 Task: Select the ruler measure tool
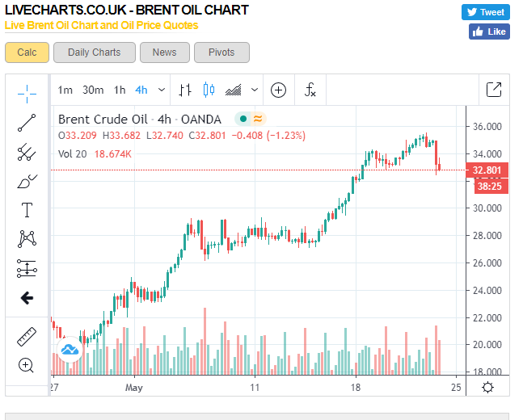pyautogui.click(x=27, y=337)
